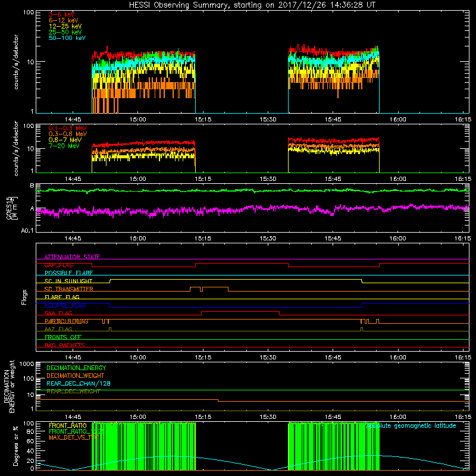Select 15:30 time label under the MeV panel
The width and height of the screenshot is (476, 476).
tap(268, 179)
